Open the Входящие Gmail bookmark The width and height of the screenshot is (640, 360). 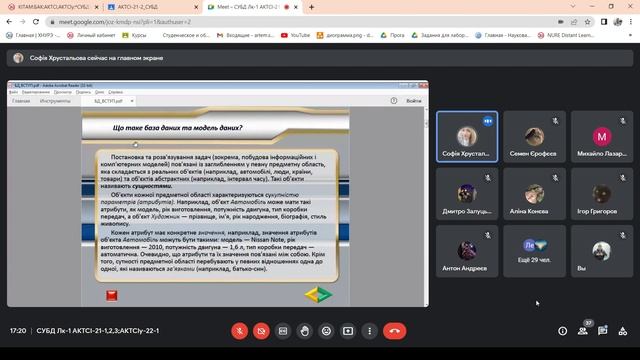(x=246, y=36)
